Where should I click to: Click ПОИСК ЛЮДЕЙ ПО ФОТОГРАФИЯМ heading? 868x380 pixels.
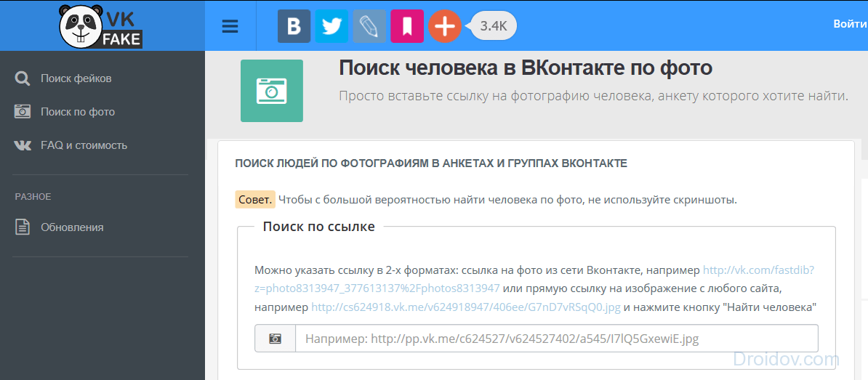click(x=430, y=163)
